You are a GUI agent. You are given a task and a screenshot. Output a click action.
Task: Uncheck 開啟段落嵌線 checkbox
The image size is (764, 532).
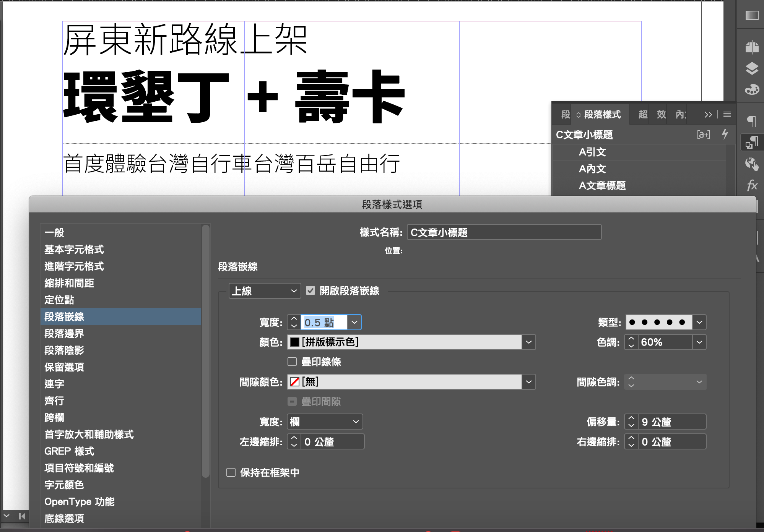tap(310, 290)
